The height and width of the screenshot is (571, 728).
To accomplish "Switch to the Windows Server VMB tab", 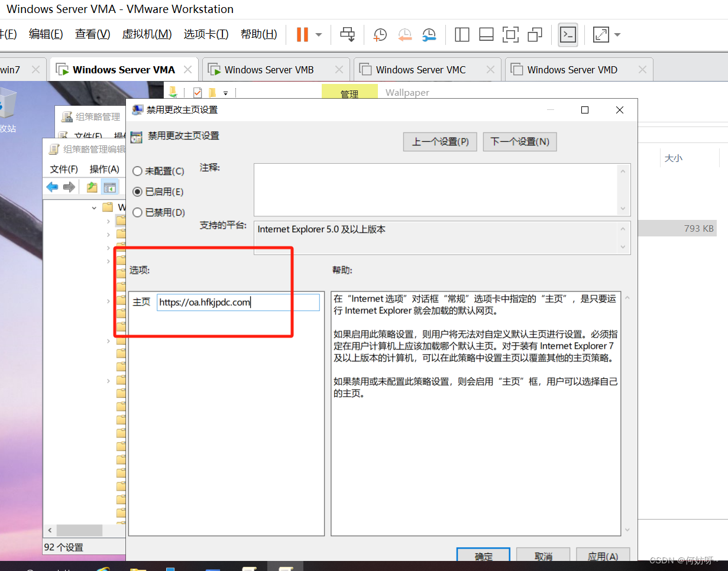I will (268, 70).
